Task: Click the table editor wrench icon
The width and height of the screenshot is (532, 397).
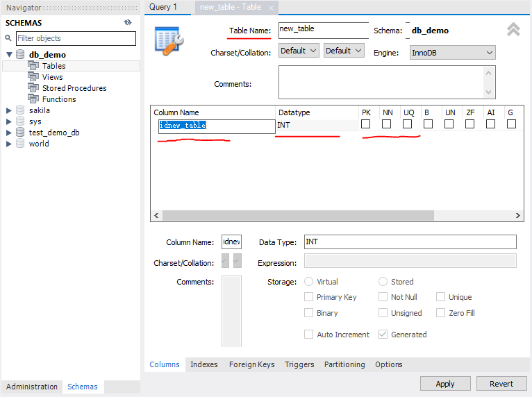Action: 169,41
